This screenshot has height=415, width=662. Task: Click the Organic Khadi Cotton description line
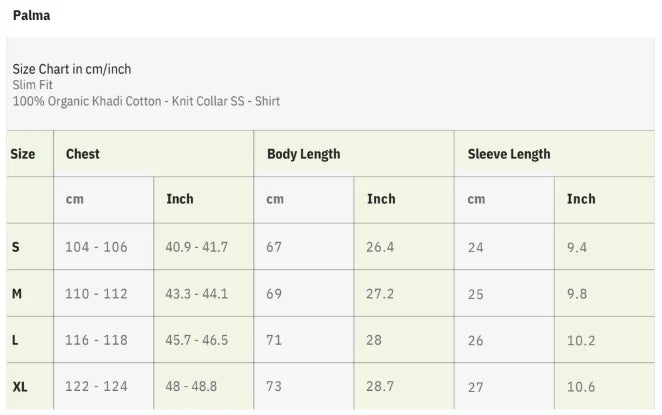tap(146, 101)
